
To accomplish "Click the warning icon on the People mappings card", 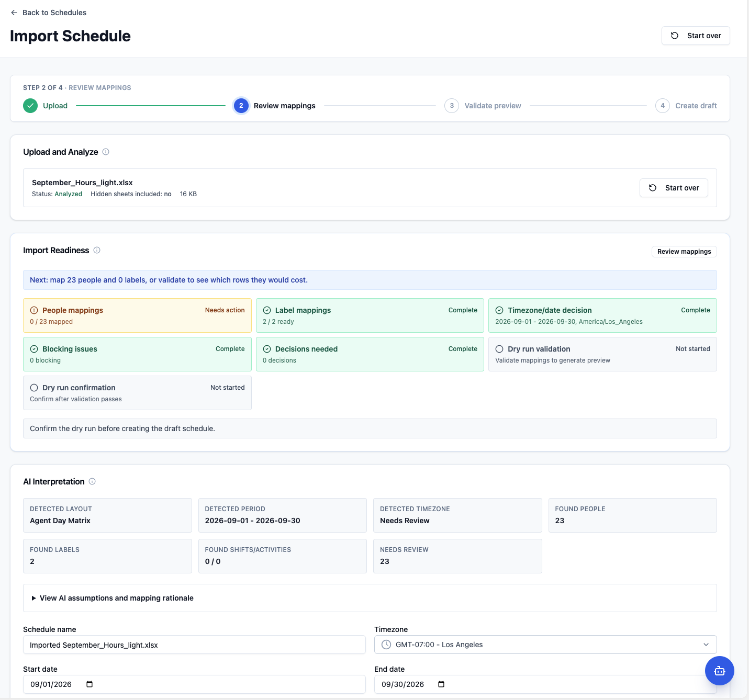I will click(x=34, y=310).
